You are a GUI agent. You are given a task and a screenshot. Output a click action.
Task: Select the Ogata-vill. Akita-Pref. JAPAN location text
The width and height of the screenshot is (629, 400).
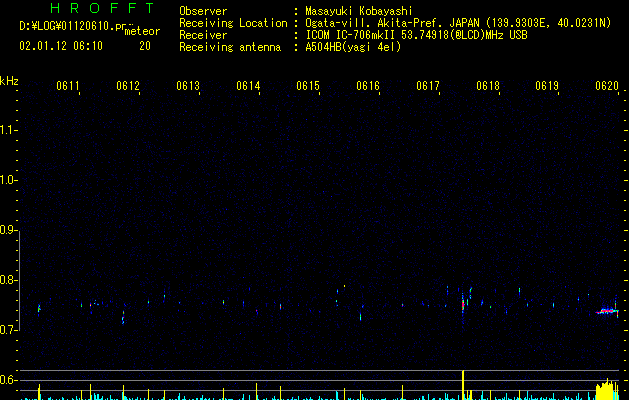pos(458,23)
